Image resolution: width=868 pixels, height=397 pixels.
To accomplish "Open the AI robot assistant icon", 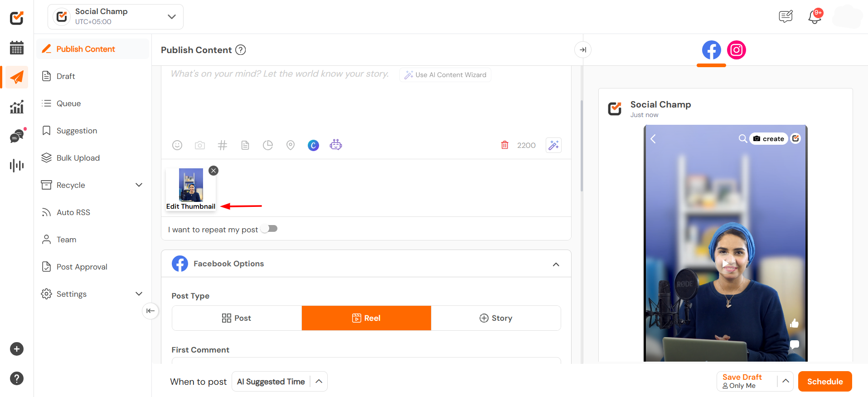I will point(336,145).
